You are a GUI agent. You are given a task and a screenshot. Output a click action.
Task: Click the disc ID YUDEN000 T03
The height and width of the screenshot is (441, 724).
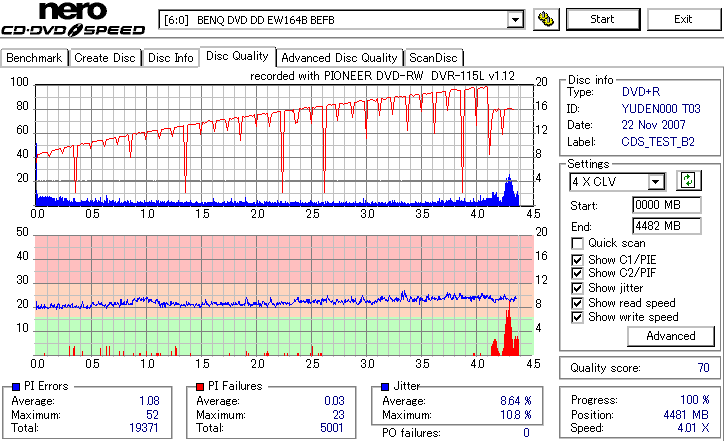661,109
